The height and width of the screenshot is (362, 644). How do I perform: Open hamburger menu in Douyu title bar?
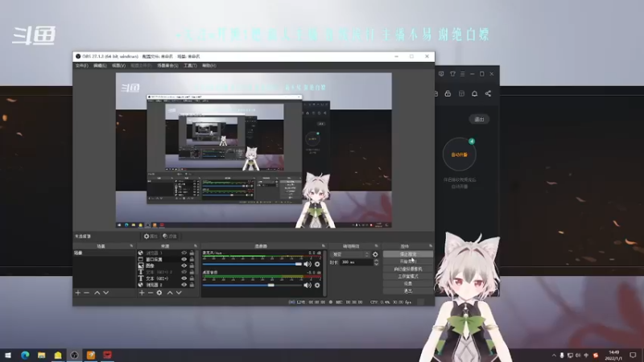(462, 74)
